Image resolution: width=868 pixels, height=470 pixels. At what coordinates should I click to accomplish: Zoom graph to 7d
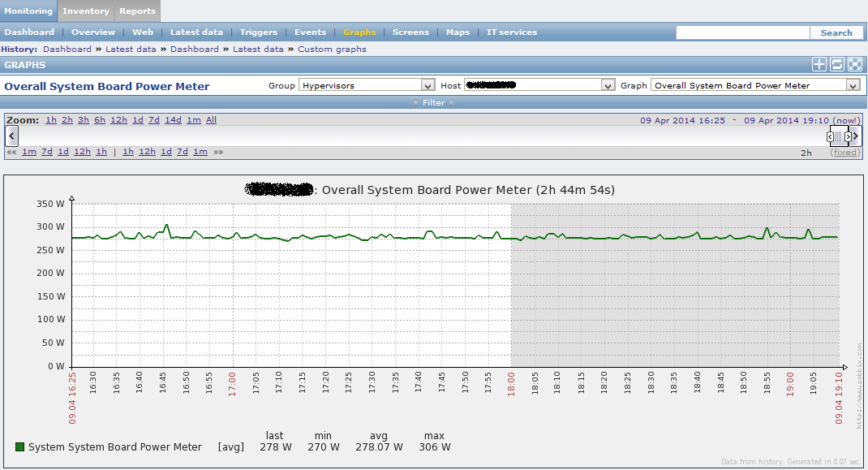tap(154, 119)
